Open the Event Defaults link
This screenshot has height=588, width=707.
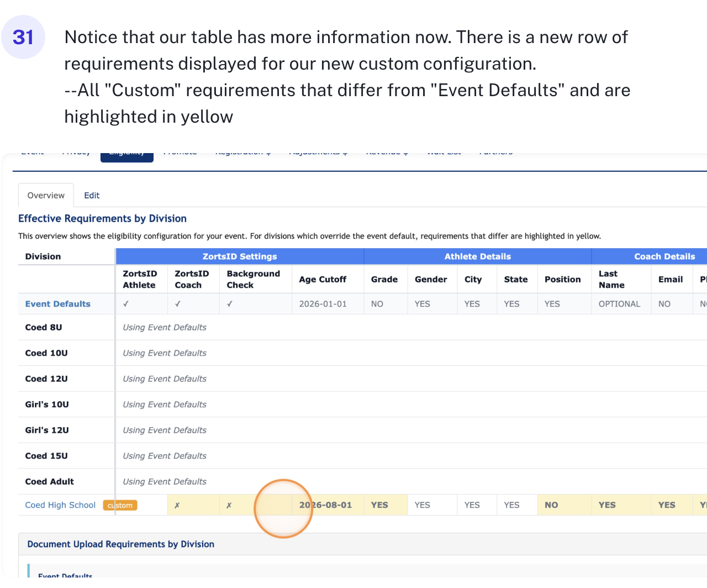(x=58, y=304)
